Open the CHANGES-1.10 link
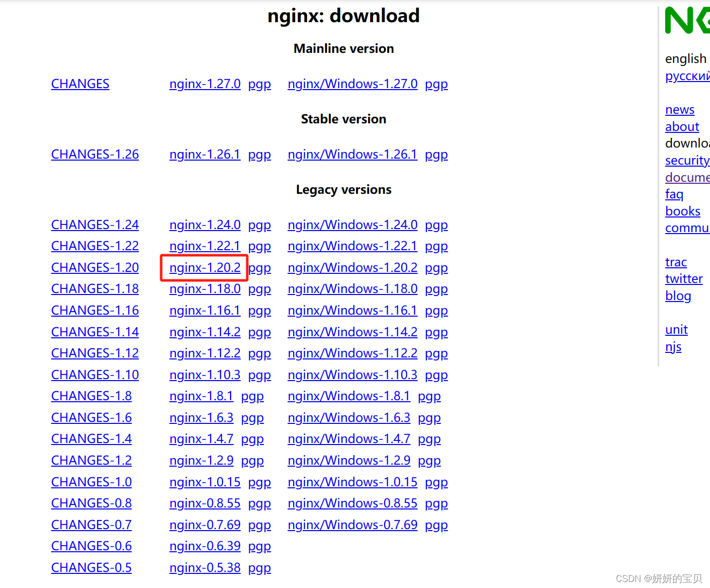710x588 pixels. tap(95, 375)
